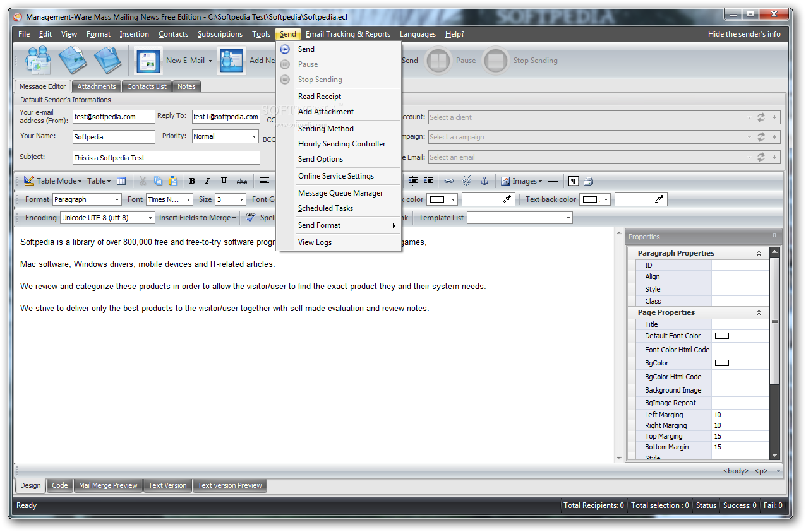Open the font Size dropdown
Image resolution: width=806 pixels, height=532 pixels.
click(x=242, y=199)
